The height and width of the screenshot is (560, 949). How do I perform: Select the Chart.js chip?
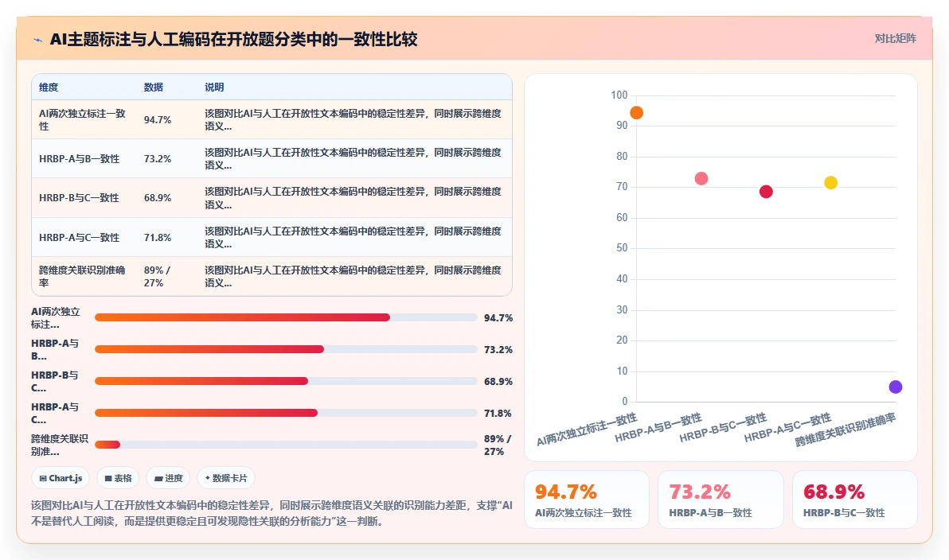point(61,478)
